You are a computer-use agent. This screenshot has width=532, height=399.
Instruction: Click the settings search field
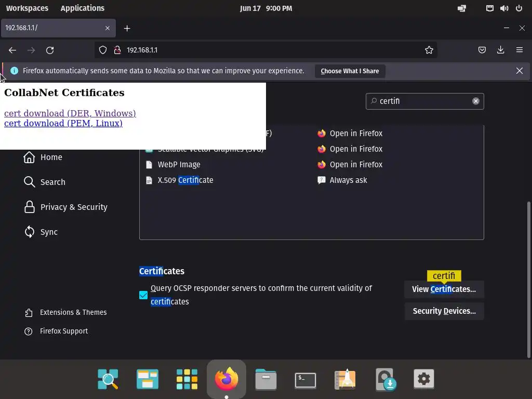click(x=425, y=101)
